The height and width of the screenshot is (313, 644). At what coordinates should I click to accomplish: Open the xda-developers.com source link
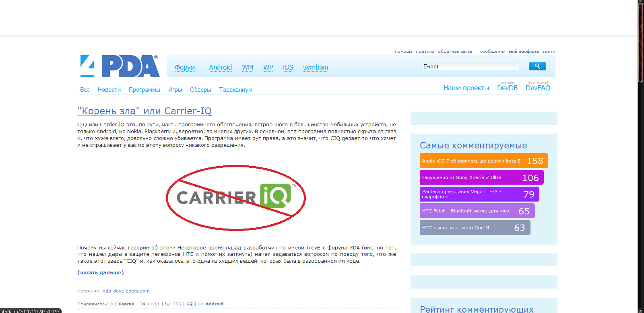(126, 291)
